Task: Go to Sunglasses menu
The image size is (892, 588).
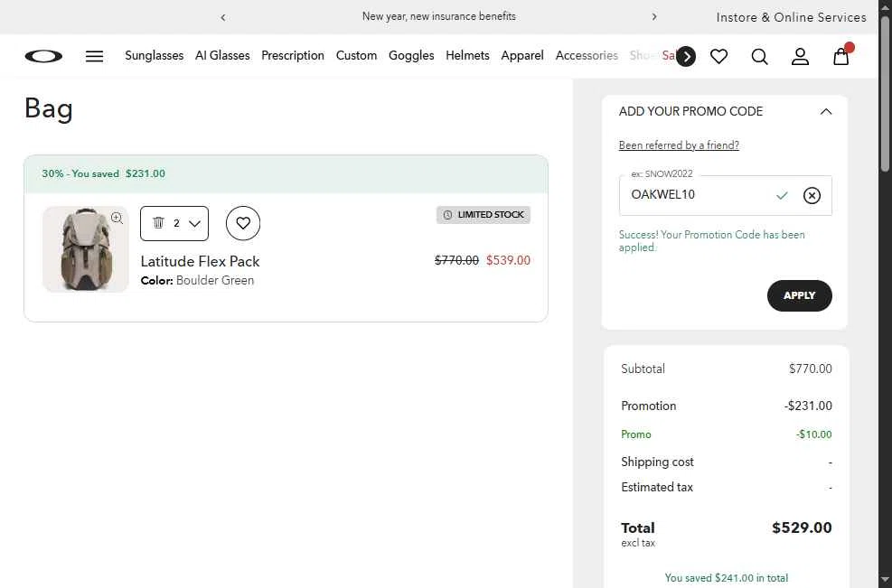Action: point(155,55)
